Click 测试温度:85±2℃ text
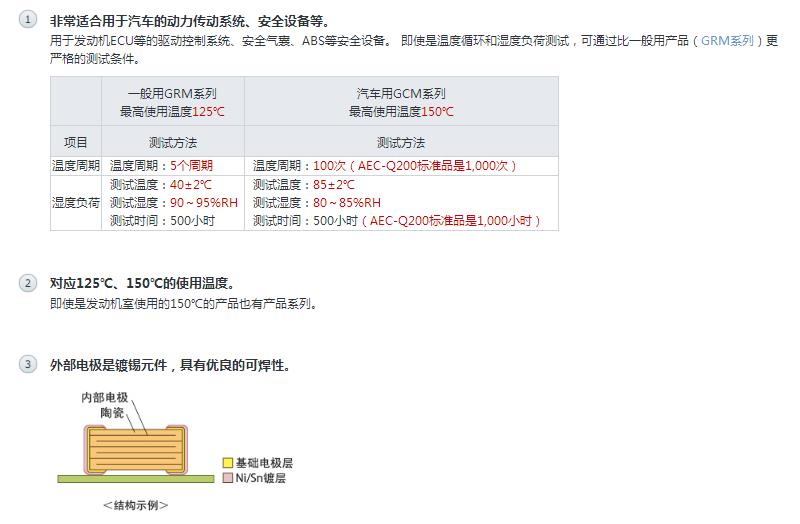Image resolution: width=800 pixels, height=524 pixels. pyautogui.click(x=304, y=184)
